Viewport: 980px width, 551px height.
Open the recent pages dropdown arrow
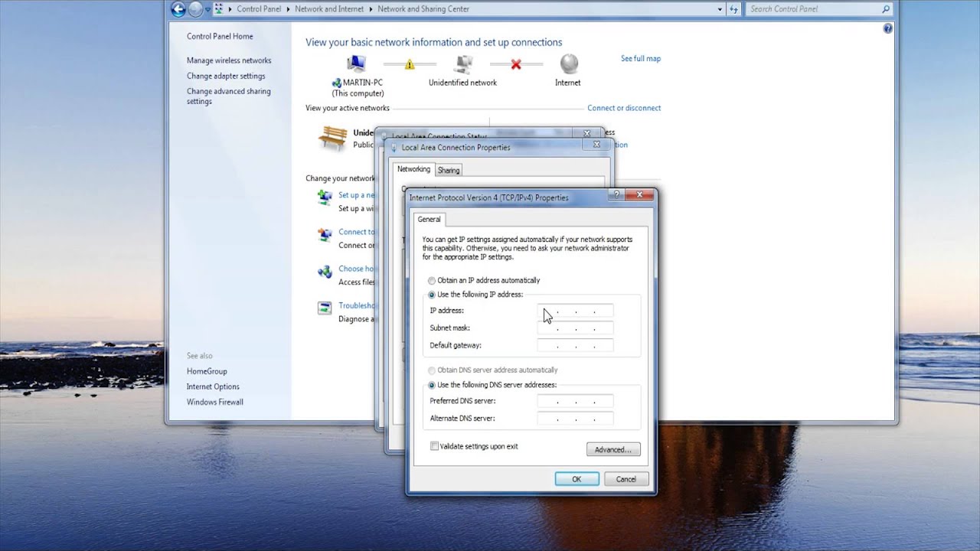(x=207, y=9)
